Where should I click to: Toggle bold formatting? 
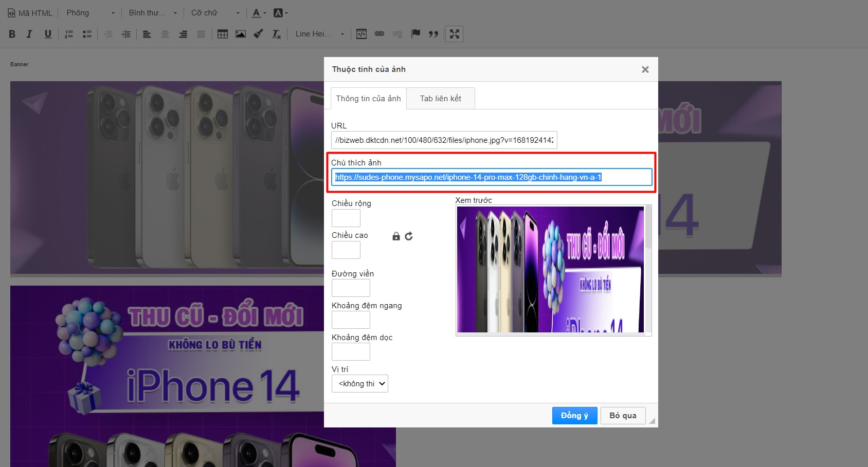point(12,34)
